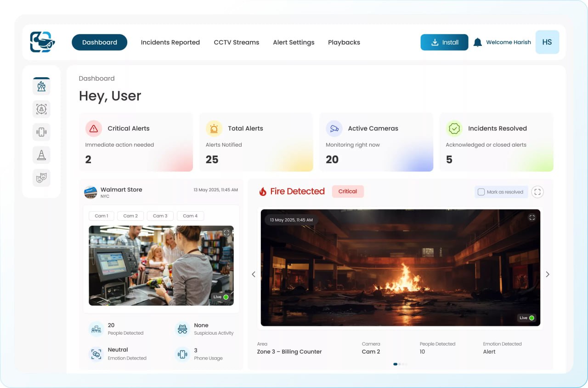Expand the fire alert video to fullscreen
Image resolution: width=588 pixels, height=388 pixels.
[x=532, y=217]
